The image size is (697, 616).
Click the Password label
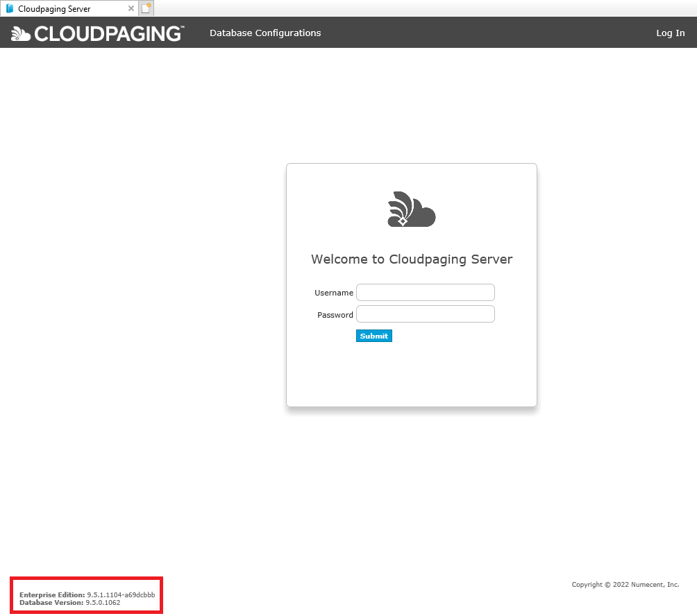[335, 315]
